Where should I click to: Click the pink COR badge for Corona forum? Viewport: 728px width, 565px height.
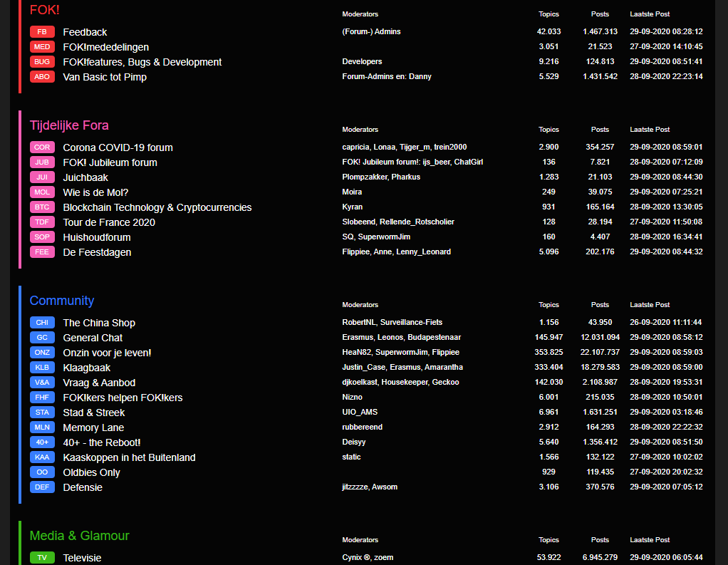click(x=42, y=147)
